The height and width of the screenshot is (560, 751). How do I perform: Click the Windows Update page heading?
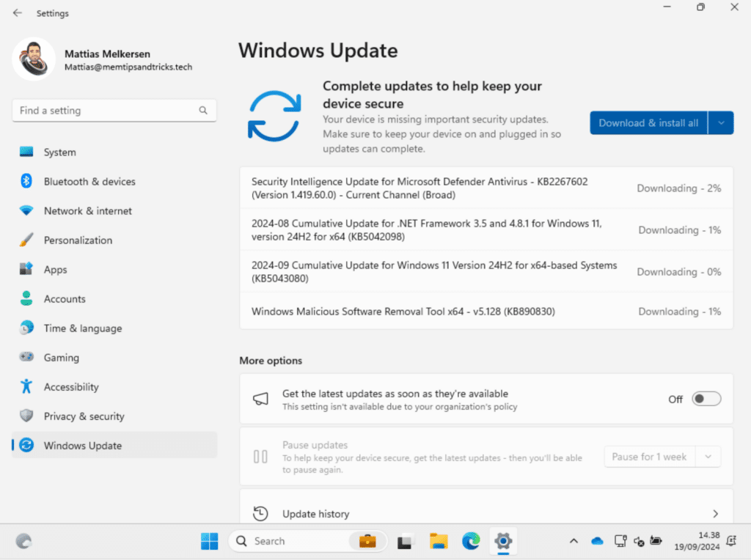pos(318,51)
